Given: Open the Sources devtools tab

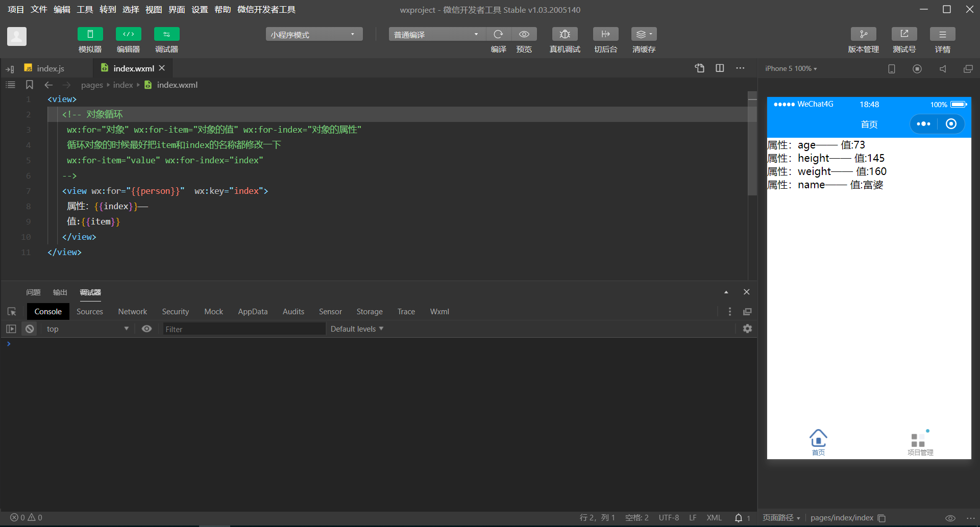Looking at the screenshot, I should 90,312.
